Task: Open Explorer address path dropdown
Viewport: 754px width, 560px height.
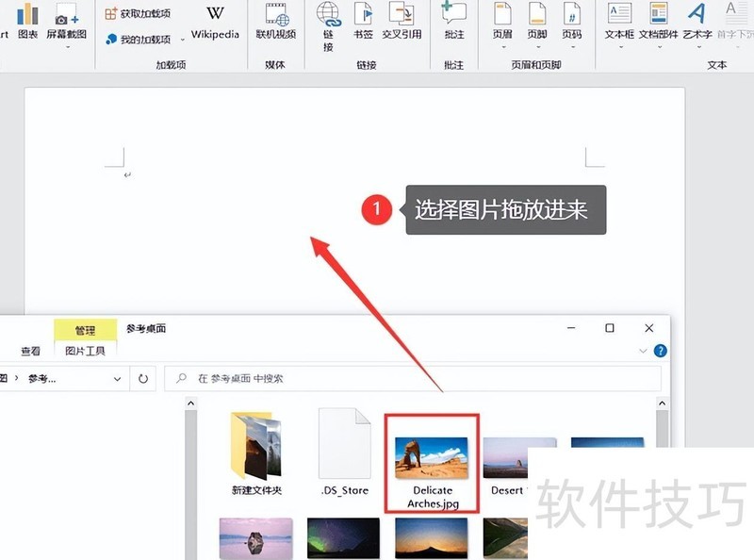Action: click(x=117, y=379)
